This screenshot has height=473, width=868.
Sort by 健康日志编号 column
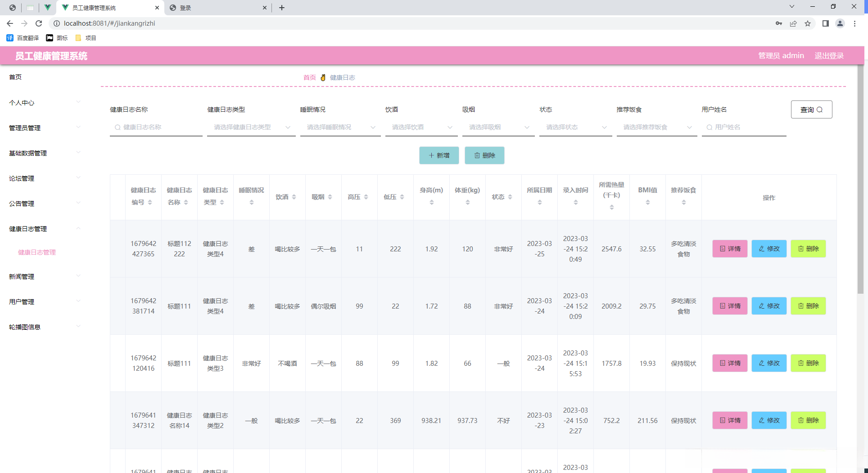(150, 202)
